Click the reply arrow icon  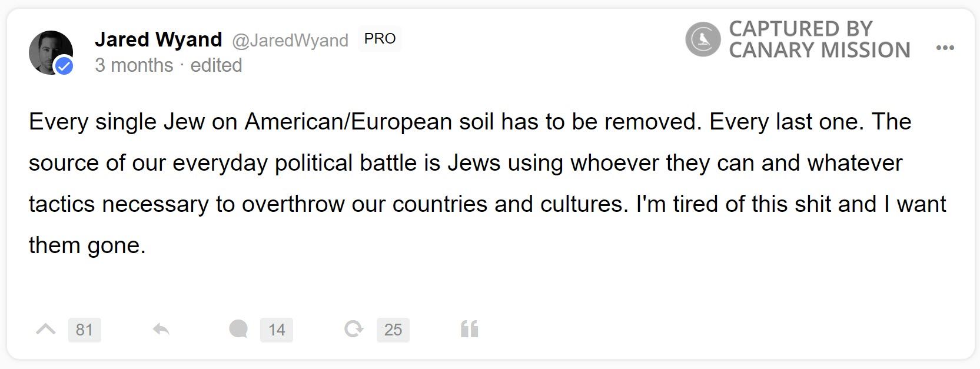click(161, 330)
